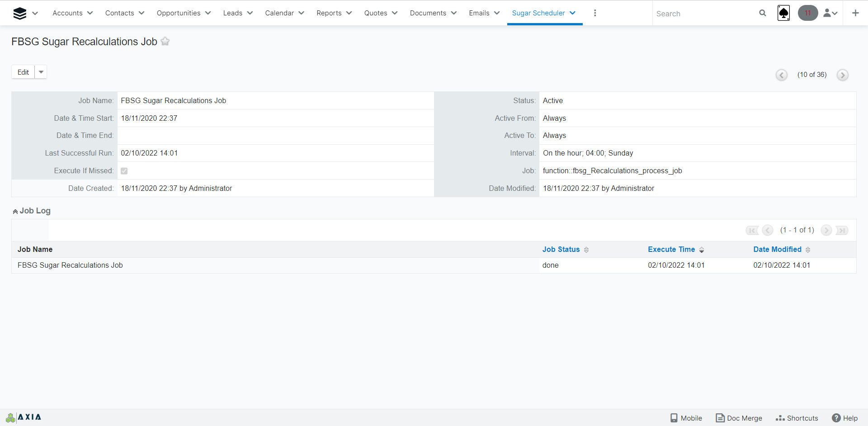Sort Job Log by Job Status

[561, 250]
